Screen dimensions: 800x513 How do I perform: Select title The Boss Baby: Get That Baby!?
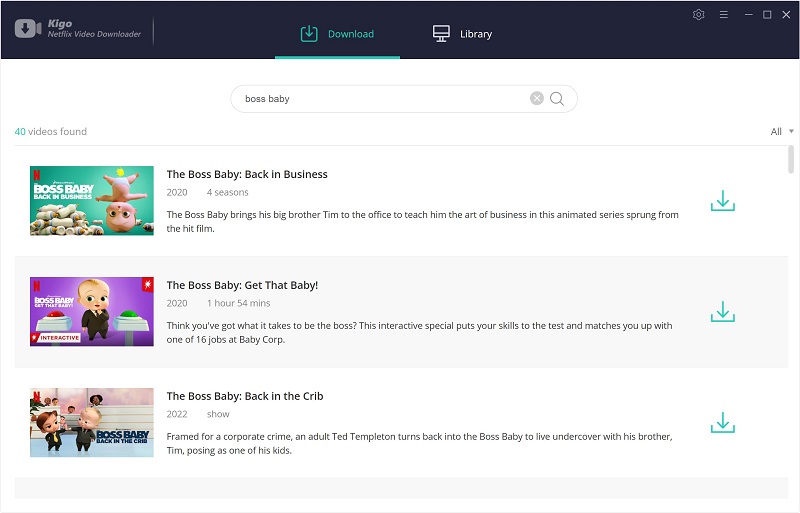tap(242, 285)
